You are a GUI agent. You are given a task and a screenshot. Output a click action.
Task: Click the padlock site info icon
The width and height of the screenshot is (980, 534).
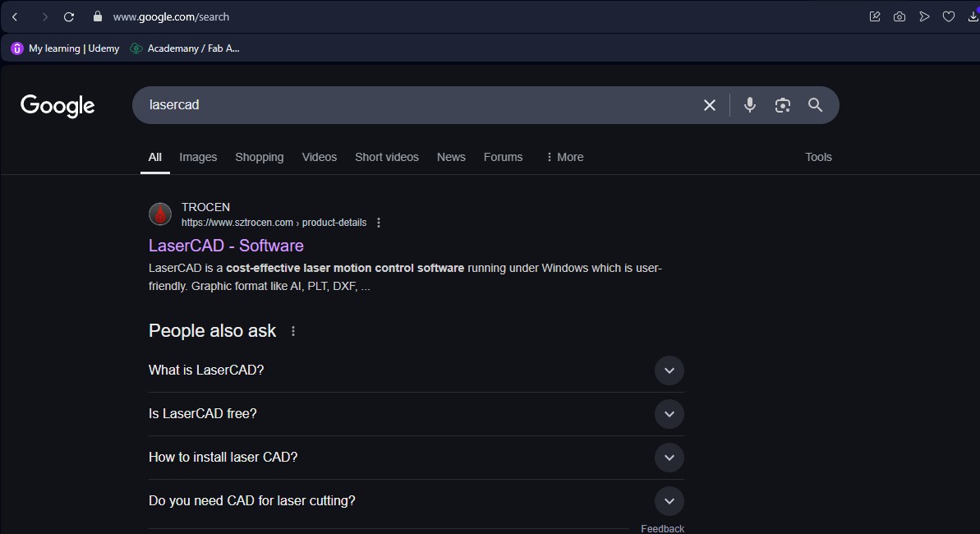click(x=98, y=17)
